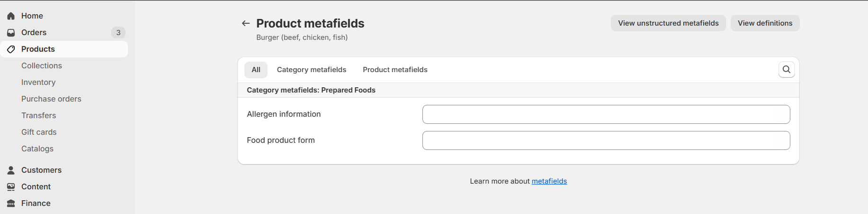Switch to the Category metafields tab

(x=312, y=70)
